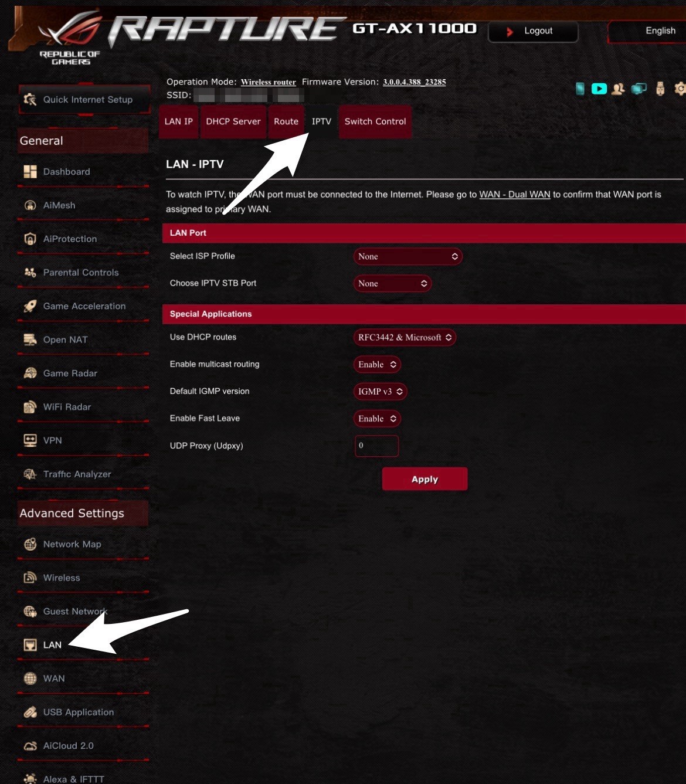Click the YouTube play status icon
The width and height of the screenshot is (686, 784).
tap(599, 89)
